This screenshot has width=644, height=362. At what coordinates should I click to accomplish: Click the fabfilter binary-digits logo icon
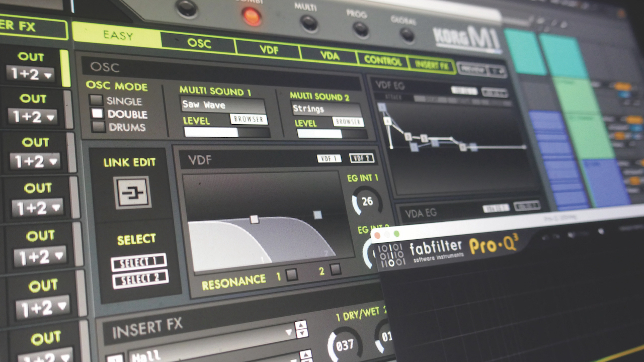[391, 255]
